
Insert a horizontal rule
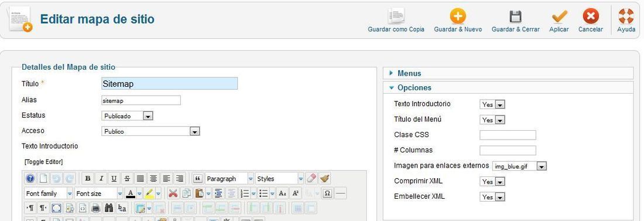pos(341,193)
